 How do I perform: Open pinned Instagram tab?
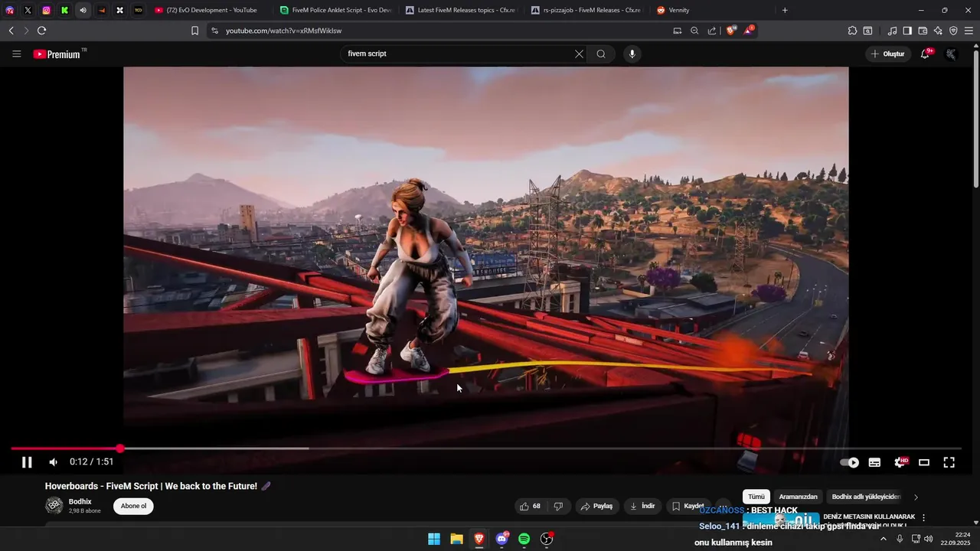(x=46, y=10)
